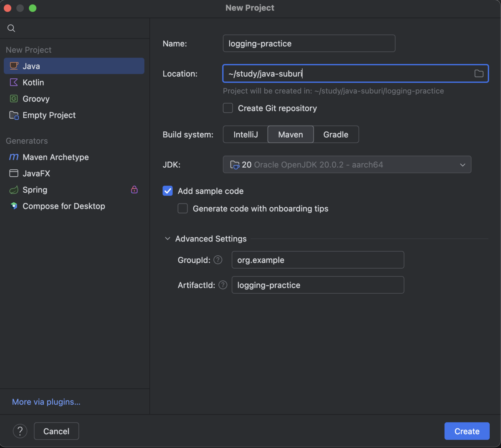Screen dimensions: 501x448
Task: Enable Generate code with onboarding tips
Action: coord(183,208)
